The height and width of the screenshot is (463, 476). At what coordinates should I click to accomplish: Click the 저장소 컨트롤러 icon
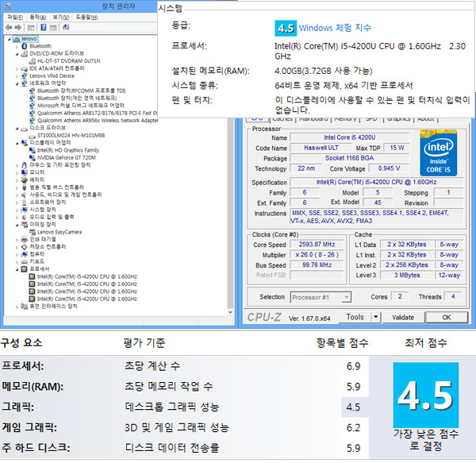(25, 247)
